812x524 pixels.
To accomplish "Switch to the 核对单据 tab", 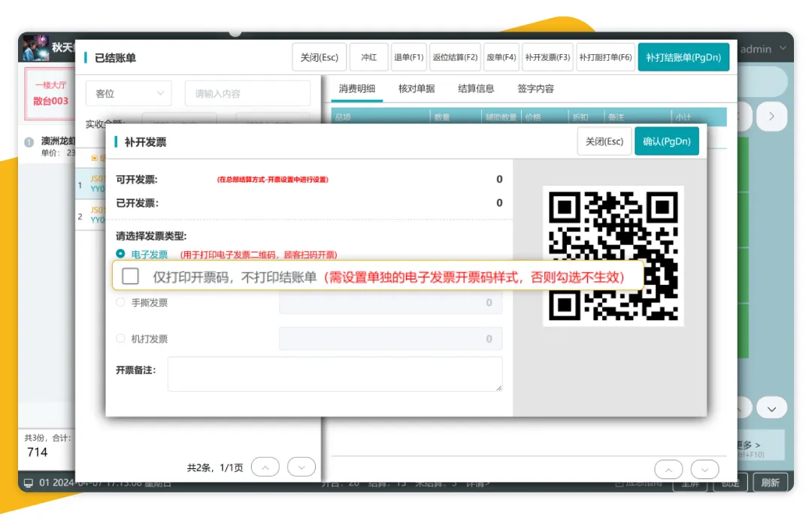I will (x=417, y=89).
